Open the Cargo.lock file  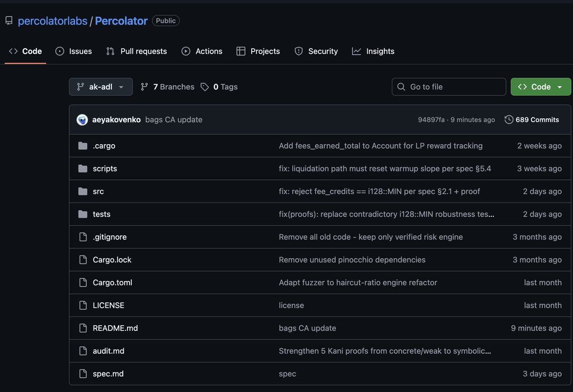[112, 260]
